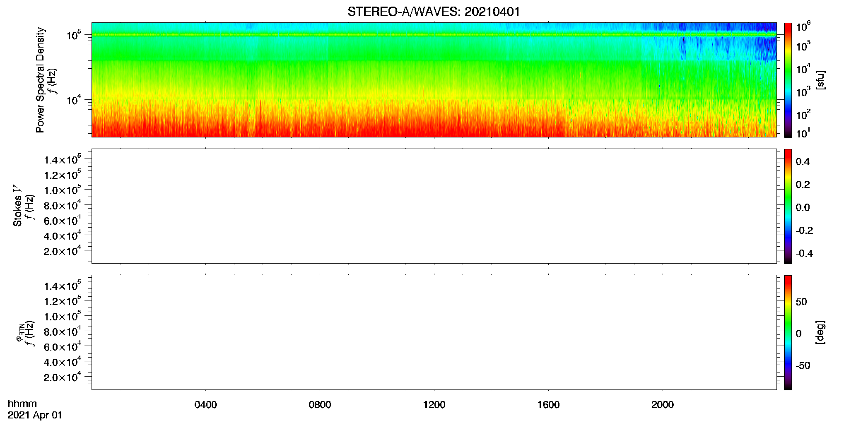Image resolution: width=868 pixels, height=447 pixels.
Task: Click the 10^4 frequency tick of spectrogram
Action: coord(74,99)
